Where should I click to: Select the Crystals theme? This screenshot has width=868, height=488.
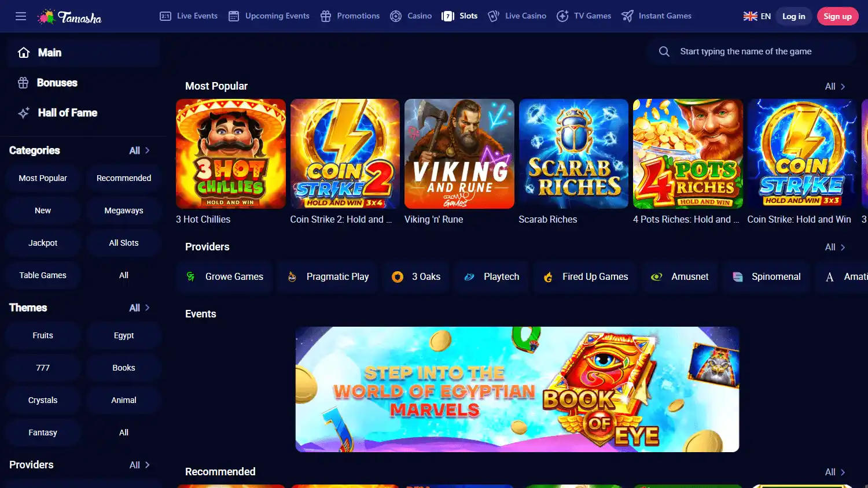(43, 400)
